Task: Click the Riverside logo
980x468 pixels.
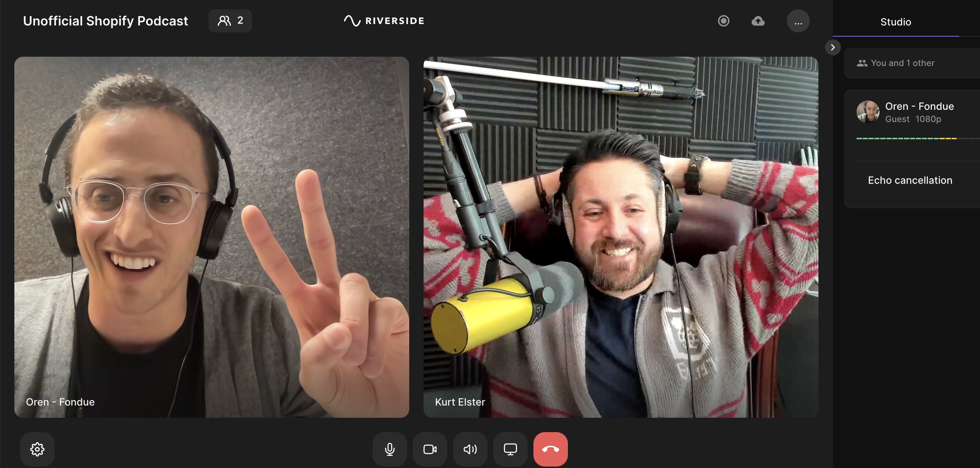Action: pos(384,20)
